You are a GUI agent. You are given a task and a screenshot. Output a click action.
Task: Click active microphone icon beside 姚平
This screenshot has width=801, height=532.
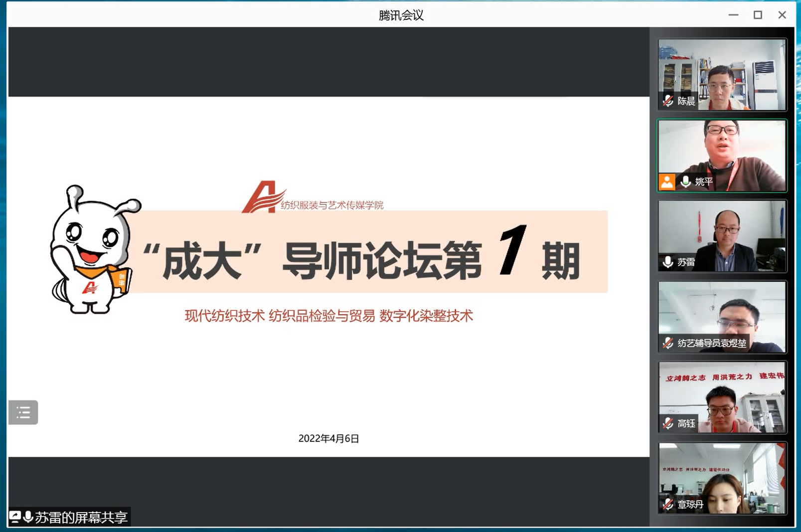point(686,182)
